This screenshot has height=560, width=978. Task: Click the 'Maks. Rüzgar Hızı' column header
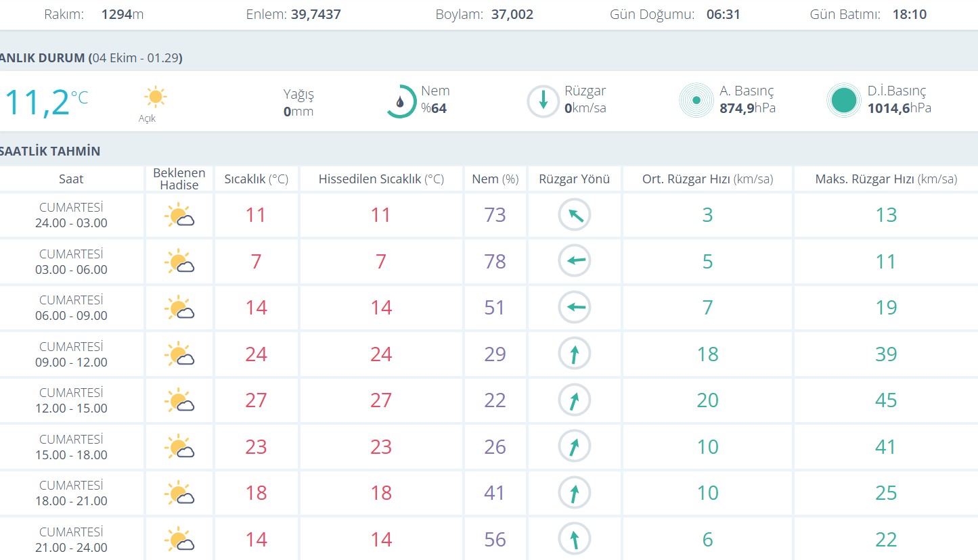coord(885,179)
